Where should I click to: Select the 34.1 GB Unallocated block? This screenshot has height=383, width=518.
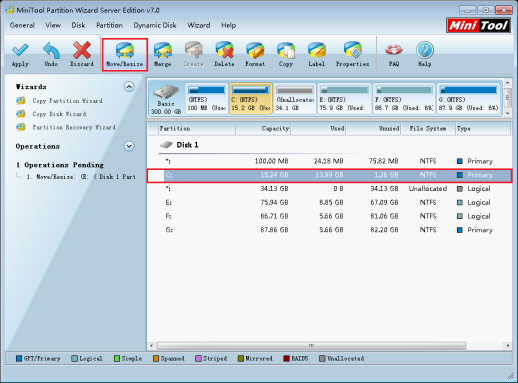(x=295, y=99)
